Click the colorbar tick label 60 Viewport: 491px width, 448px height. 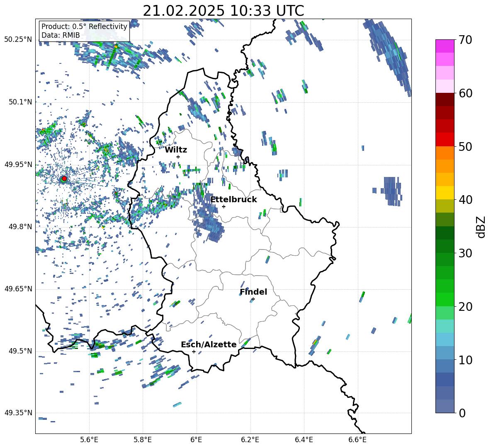(465, 93)
